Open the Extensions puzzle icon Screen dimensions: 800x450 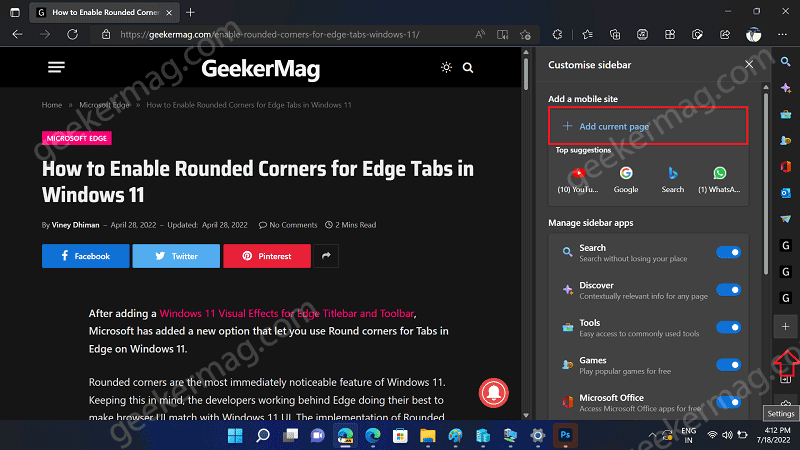point(557,34)
